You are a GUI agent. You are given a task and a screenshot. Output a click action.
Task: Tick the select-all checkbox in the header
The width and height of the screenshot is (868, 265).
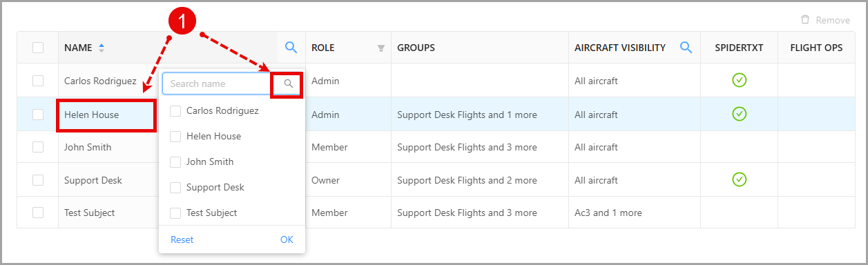click(x=38, y=48)
